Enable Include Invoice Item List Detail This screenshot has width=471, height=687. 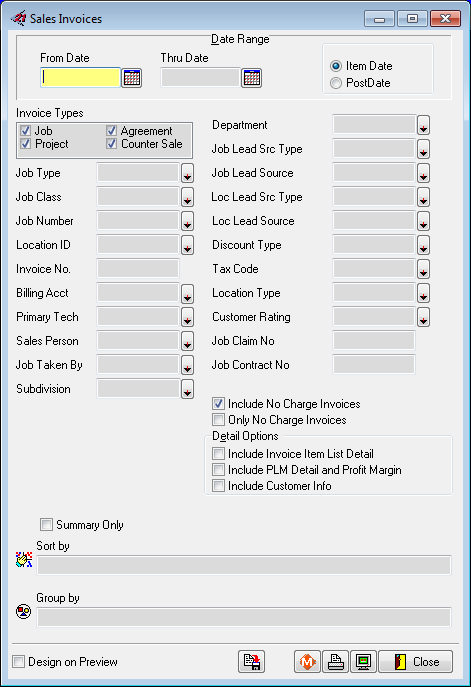(x=218, y=453)
